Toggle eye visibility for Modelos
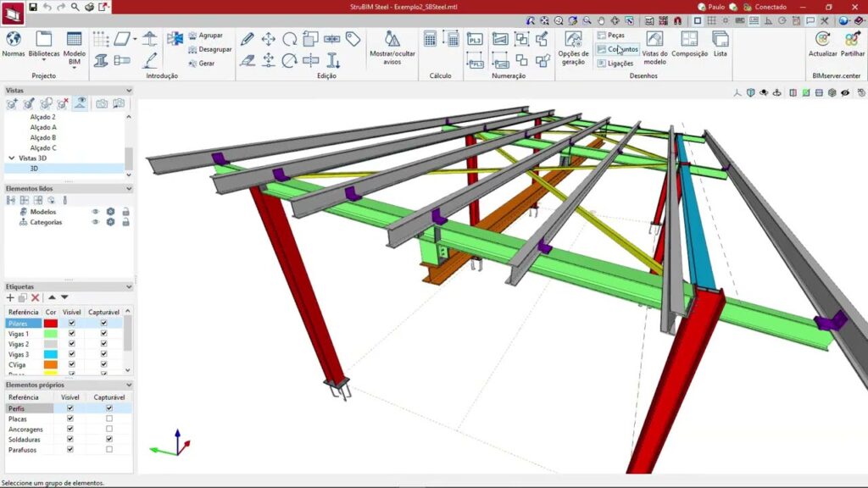This screenshot has width=868, height=488. pyautogui.click(x=96, y=212)
